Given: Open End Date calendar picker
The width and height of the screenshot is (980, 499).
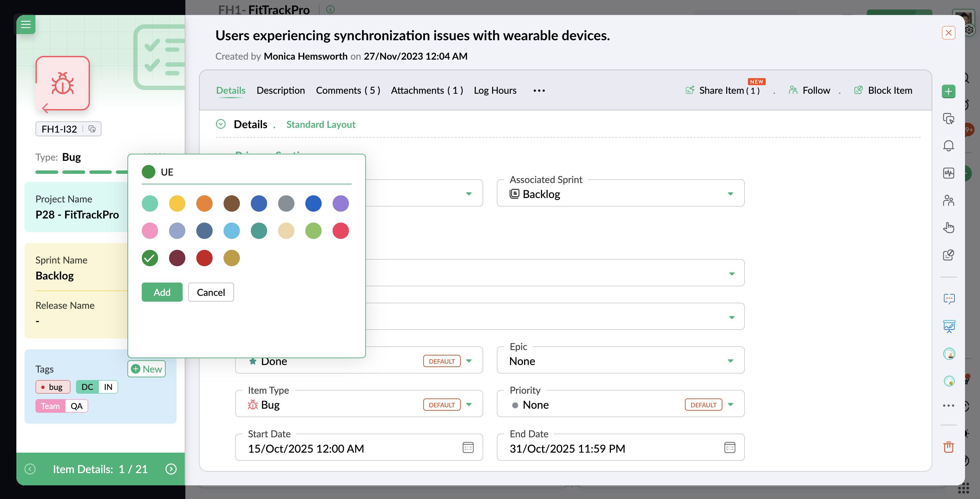Looking at the screenshot, I should coord(729,448).
